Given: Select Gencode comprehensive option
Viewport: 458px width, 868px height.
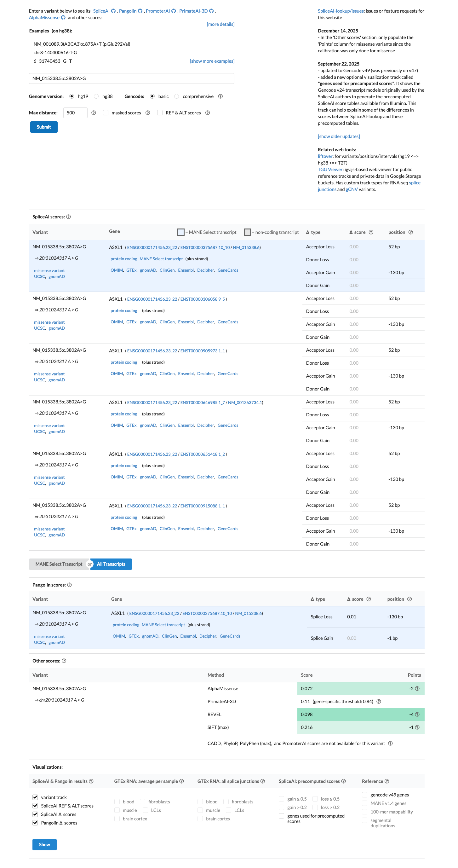Looking at the screenshot, I should click(x=176, y=96).
